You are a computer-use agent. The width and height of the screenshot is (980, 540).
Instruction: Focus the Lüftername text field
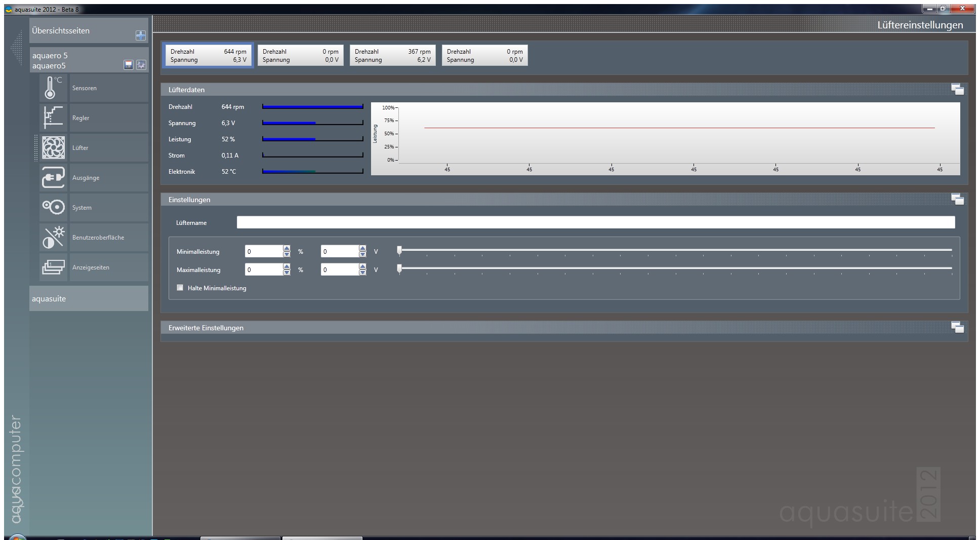[x=596, y=222]
